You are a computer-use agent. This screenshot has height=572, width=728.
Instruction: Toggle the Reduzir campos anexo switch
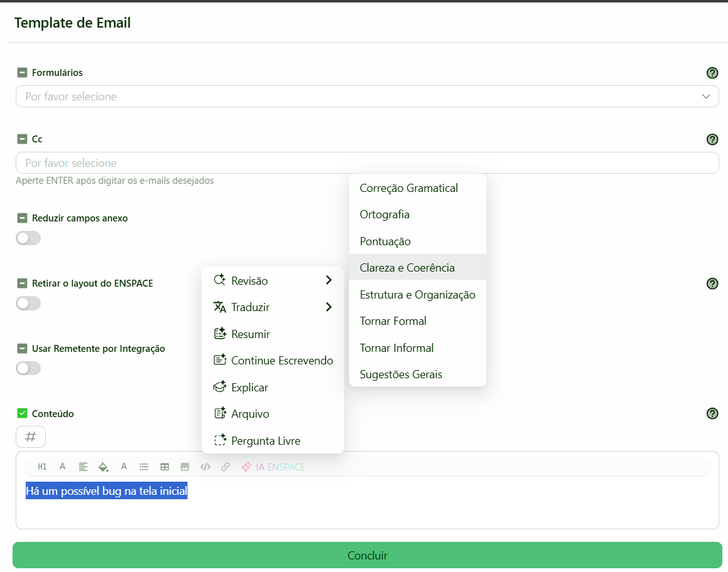28,238
